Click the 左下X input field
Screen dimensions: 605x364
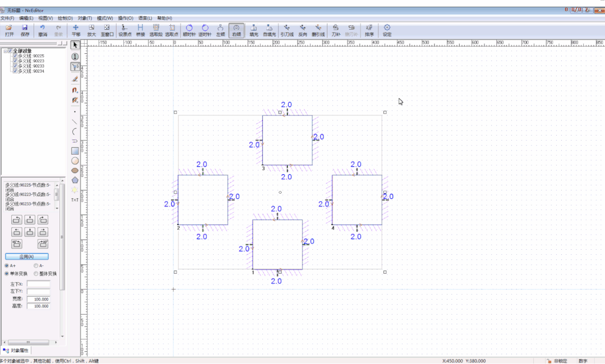(39, 284)
